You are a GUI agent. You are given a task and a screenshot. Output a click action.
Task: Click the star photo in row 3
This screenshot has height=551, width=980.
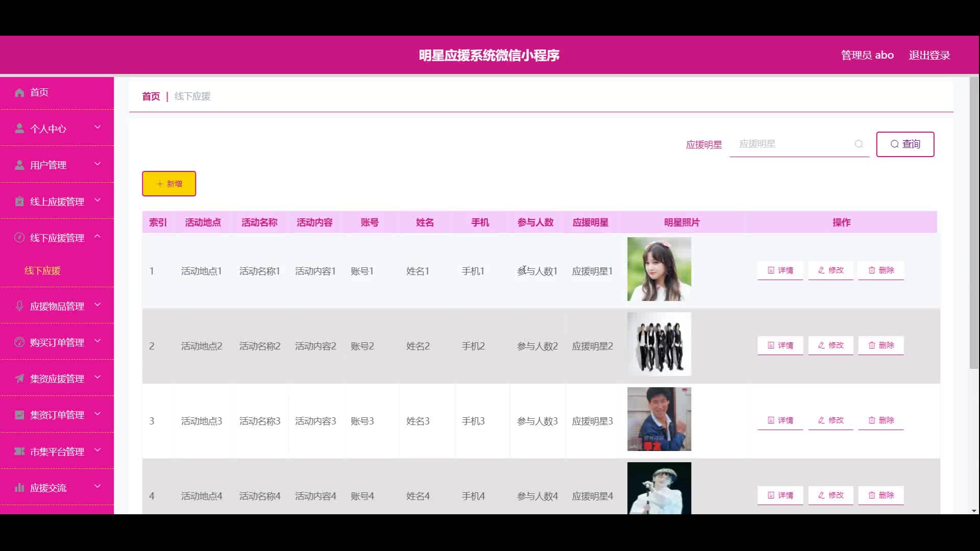[659, 419]
